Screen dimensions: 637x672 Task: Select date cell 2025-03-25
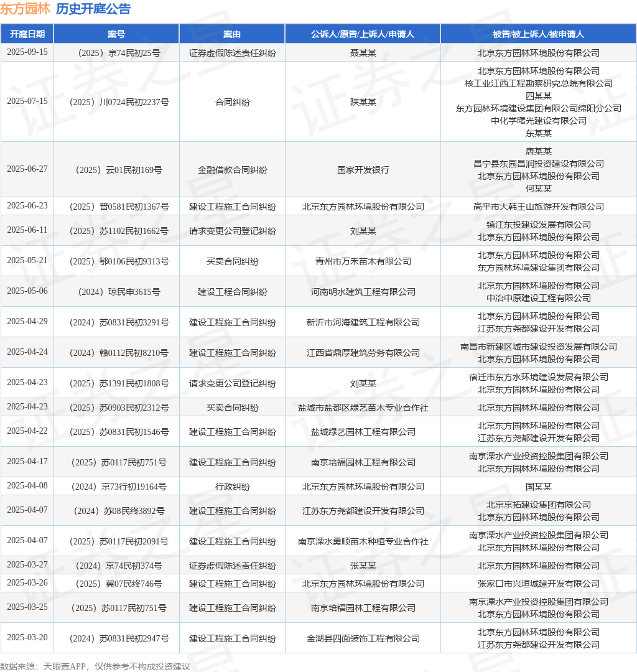click(27, 607)
